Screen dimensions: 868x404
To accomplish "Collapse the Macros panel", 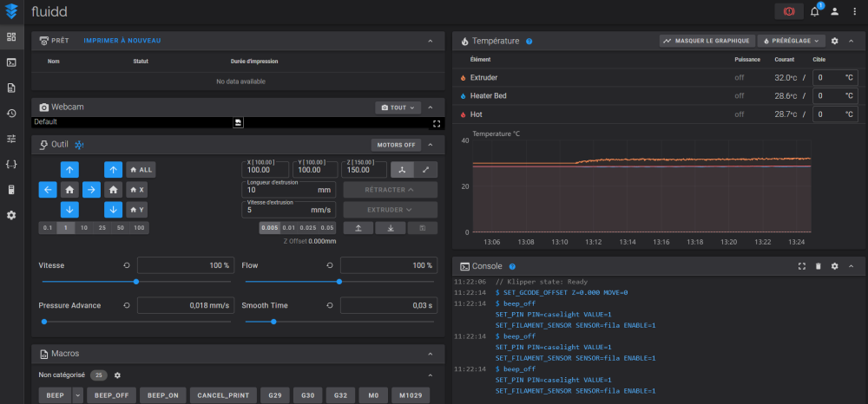I will click(x=431, y=354).
